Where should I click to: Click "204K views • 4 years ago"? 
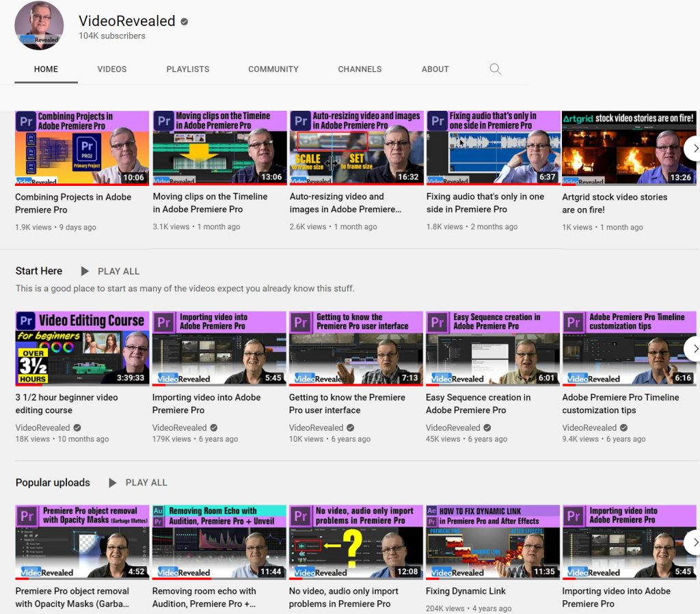(469, 609)
